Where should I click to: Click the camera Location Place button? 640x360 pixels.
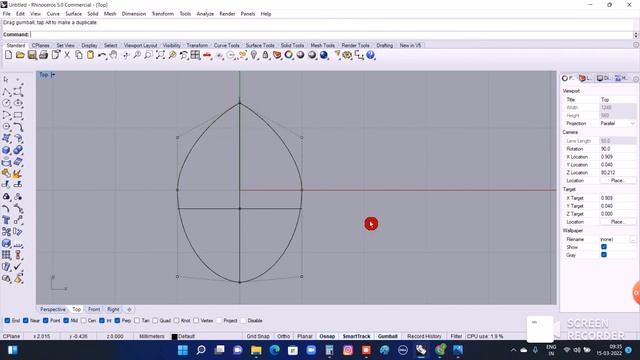(x=617, y=180)
